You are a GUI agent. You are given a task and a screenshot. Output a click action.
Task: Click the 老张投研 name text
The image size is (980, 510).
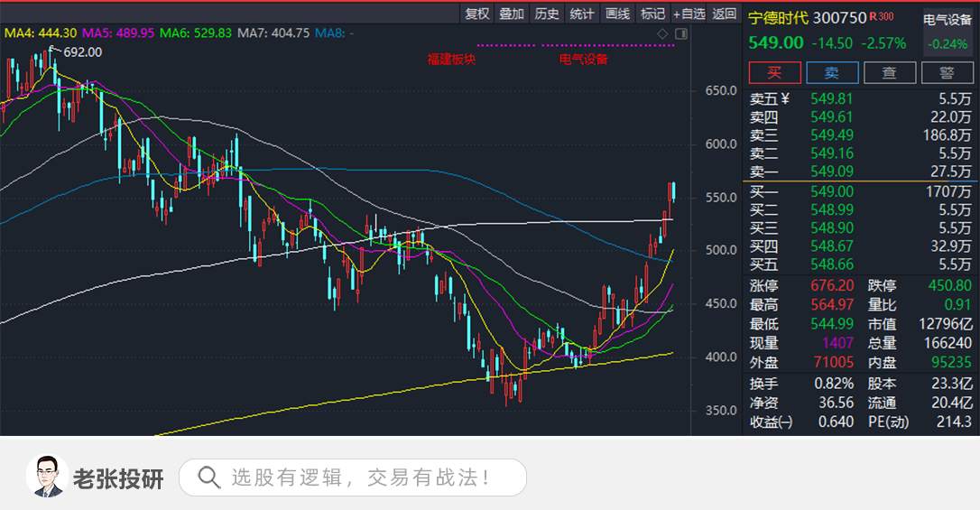118,478
